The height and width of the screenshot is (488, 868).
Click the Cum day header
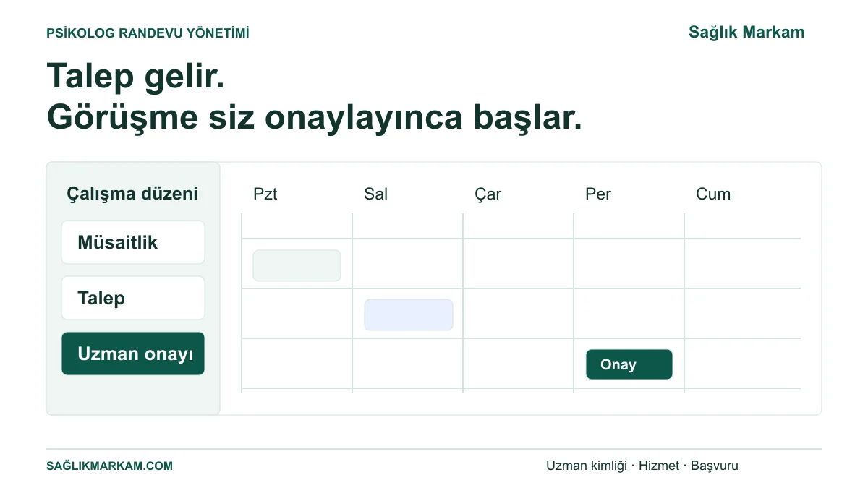point(713,194)
